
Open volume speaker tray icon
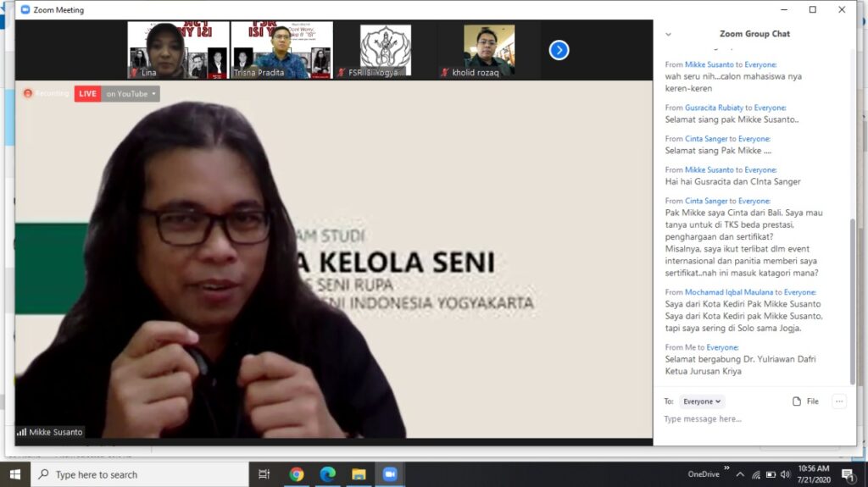pos(785,474)
